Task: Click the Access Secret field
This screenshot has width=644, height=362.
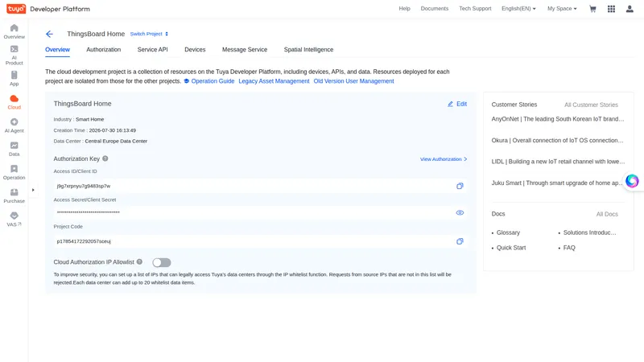Action: pos(261,212)
